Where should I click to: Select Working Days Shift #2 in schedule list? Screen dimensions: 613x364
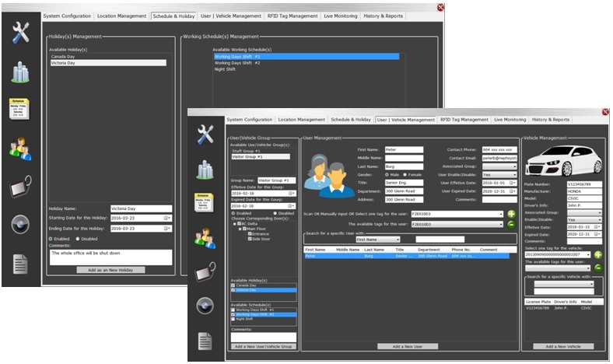click(237, 63)
